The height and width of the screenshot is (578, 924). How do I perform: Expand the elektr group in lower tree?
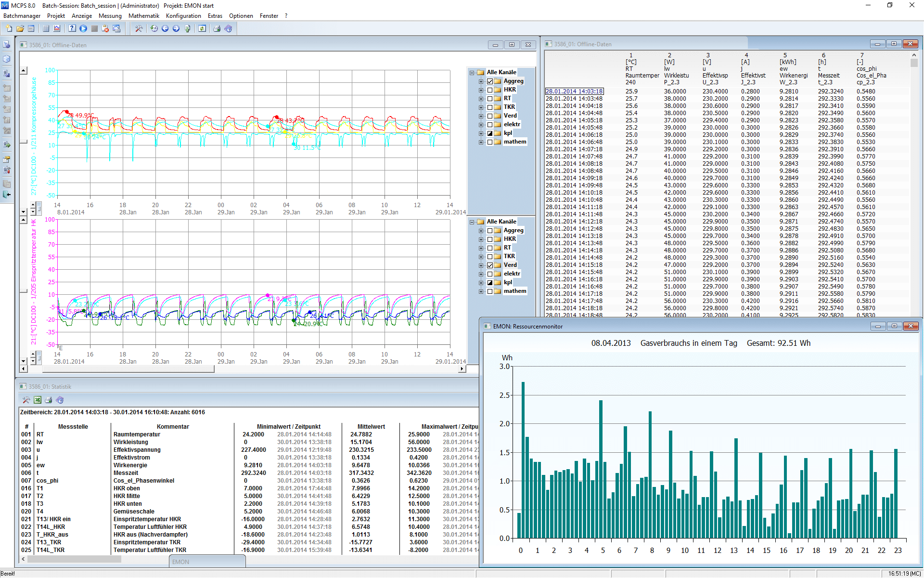481,274
